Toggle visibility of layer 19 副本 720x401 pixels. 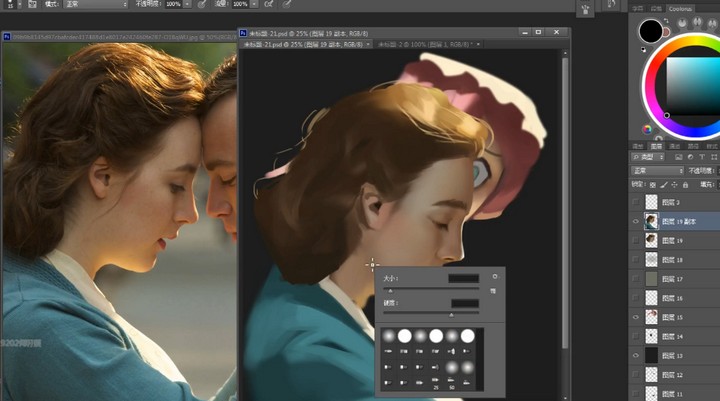(637, 222)
